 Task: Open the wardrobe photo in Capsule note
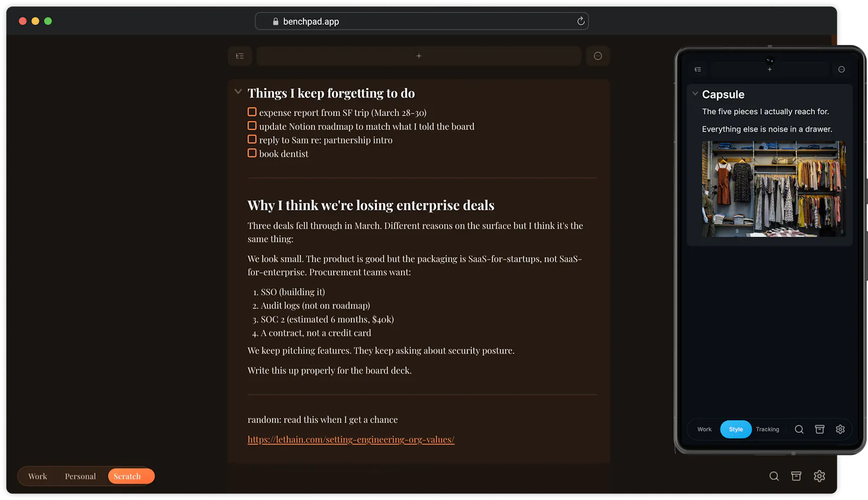[774, 189]
